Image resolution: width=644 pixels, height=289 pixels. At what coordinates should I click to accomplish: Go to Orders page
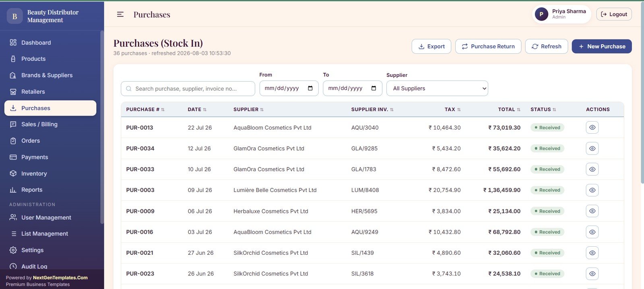pos(50,141)
